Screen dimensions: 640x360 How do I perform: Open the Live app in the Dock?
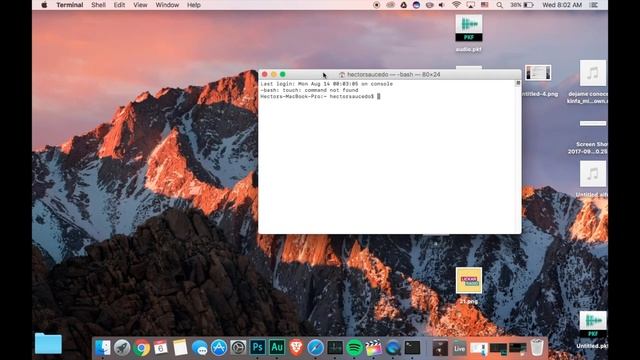pos(459,348)
